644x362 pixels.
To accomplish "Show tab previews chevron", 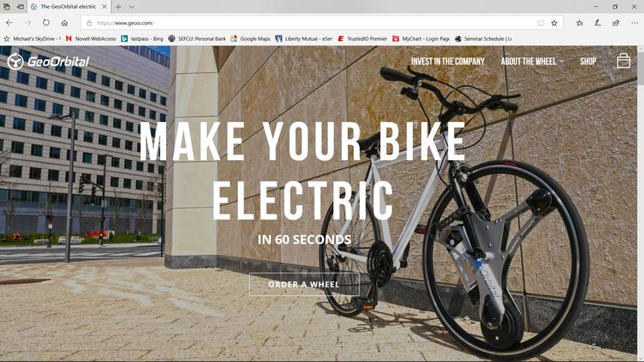I will pos(131,7).
